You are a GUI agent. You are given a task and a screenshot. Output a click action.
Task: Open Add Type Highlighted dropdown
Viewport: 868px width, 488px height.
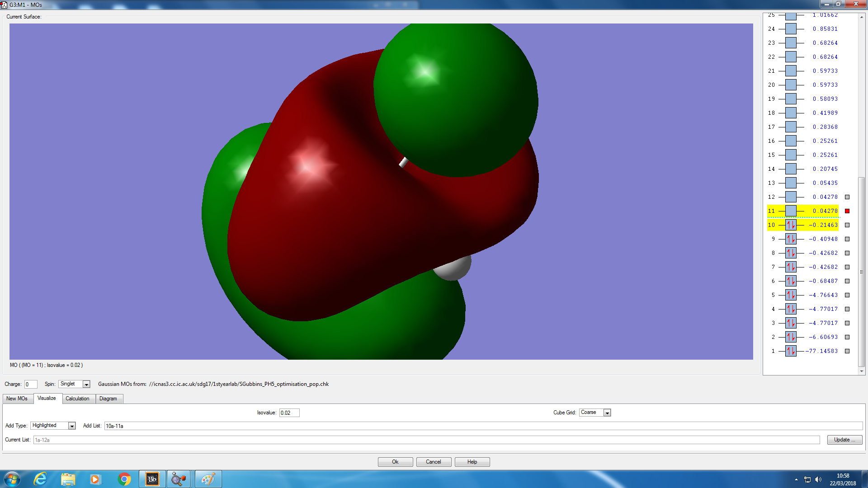(x=71, y=426)
